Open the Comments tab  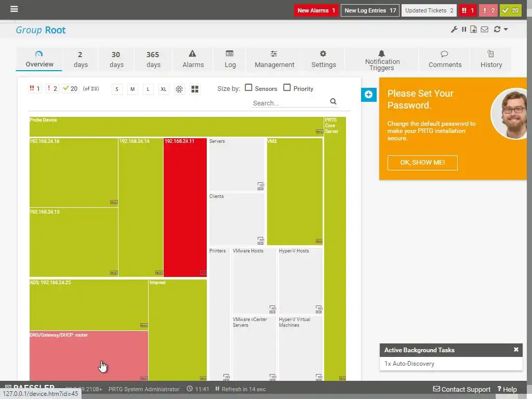click(x=445, y=59)
